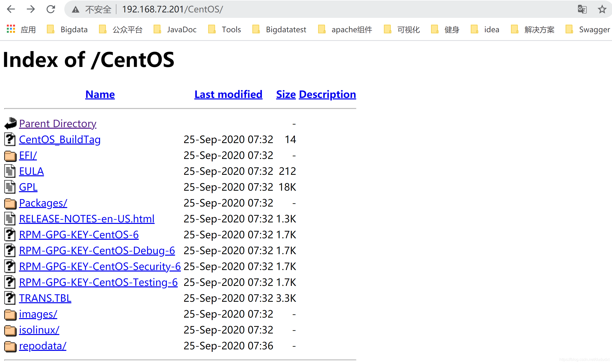Open the apps grid icon in the bookmarks bar
This screenshot has width=612, height=364.
pyautogui.click(x=11, y=29)
